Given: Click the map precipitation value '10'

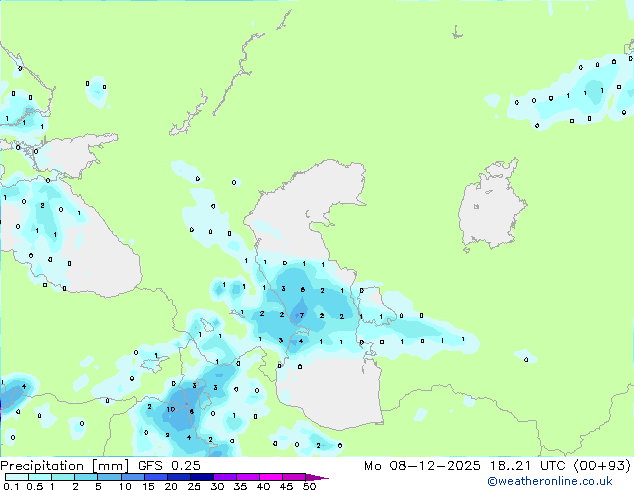Looking at the screenshot, I should tap(171, 409).
